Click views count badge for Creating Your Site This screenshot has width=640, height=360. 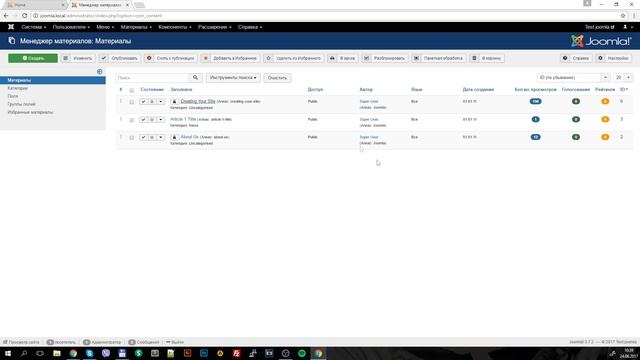pyautogui.click(x=536, y=101)
